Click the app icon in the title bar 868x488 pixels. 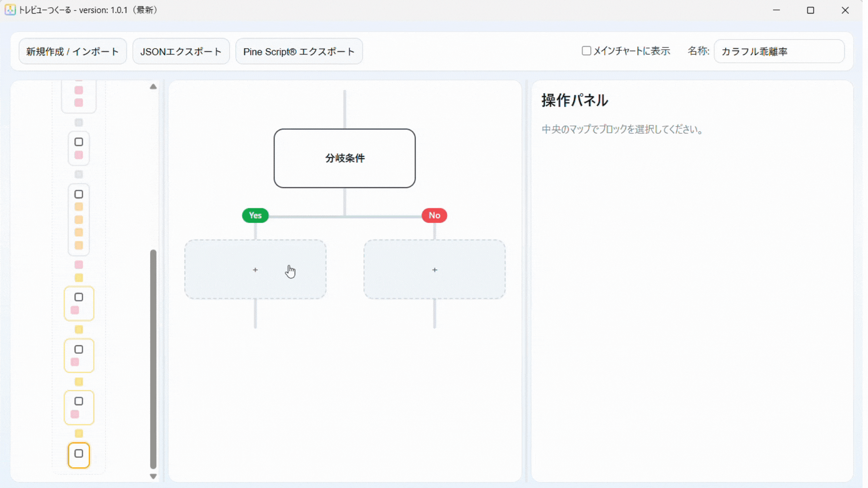click(x=10, y=10)
